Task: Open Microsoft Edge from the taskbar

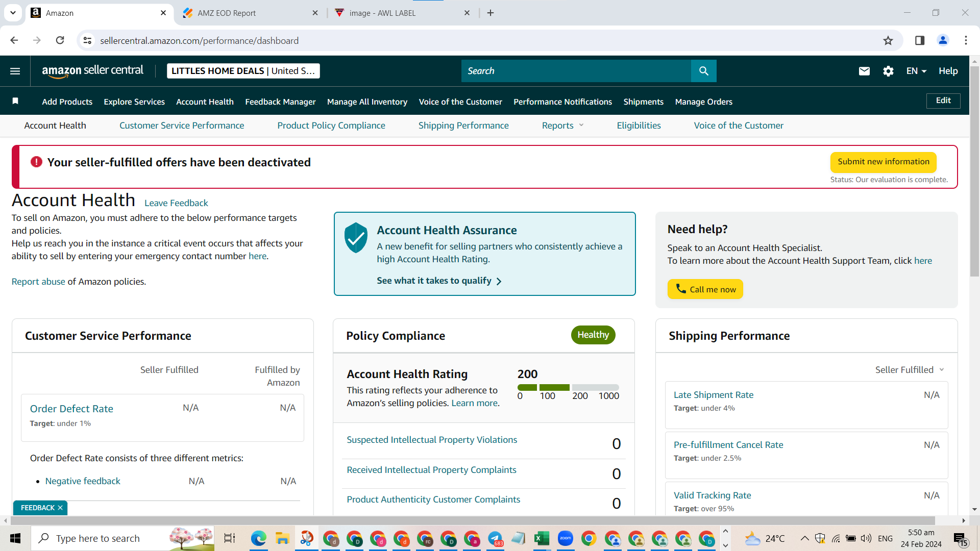Action: (259, 538)
